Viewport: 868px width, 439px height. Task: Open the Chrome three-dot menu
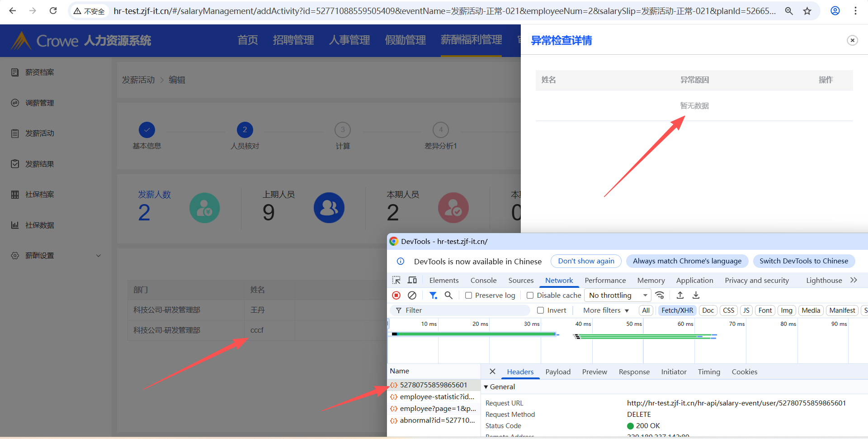click(855, 11)
